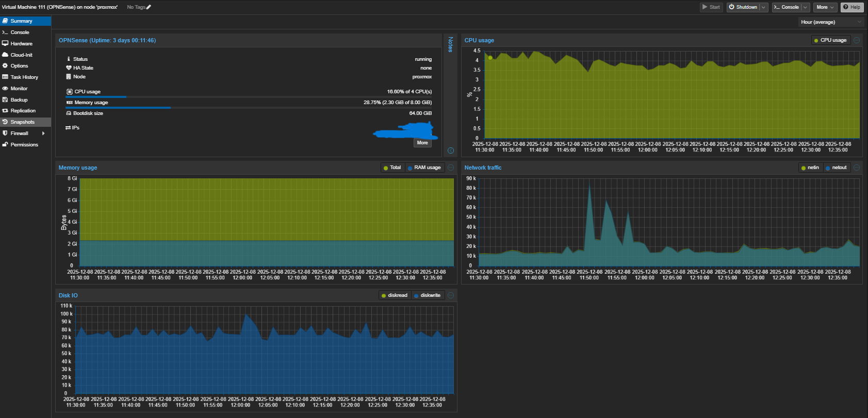Click the Notes panel info icon
Screen dimensions: 868x418
[451, 151]
